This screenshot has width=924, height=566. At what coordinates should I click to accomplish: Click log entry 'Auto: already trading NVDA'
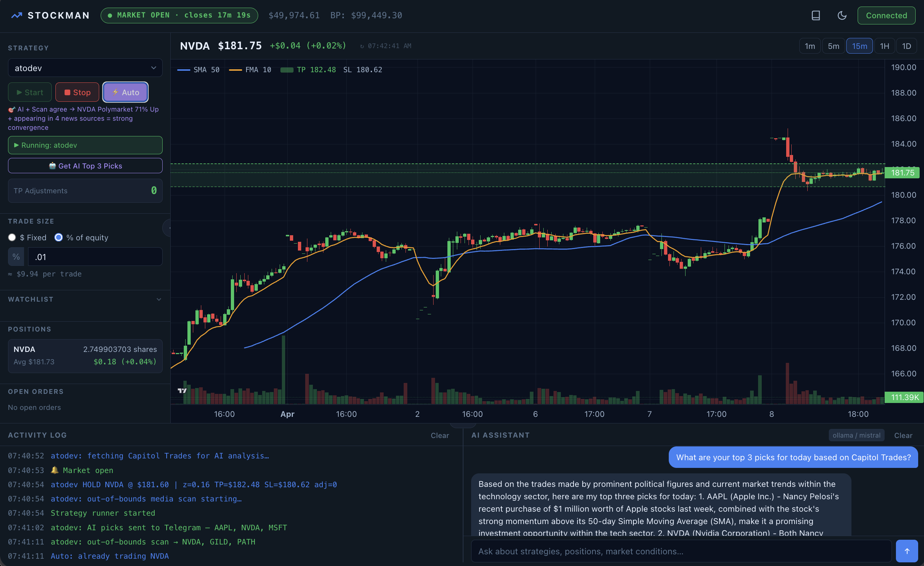(109, 556)
